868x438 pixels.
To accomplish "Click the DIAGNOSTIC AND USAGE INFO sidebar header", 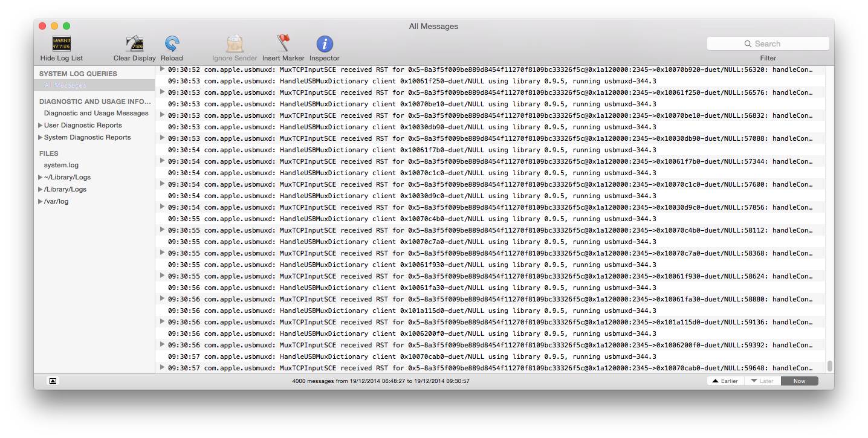I will pyautogui.click(x=95, y=101).
